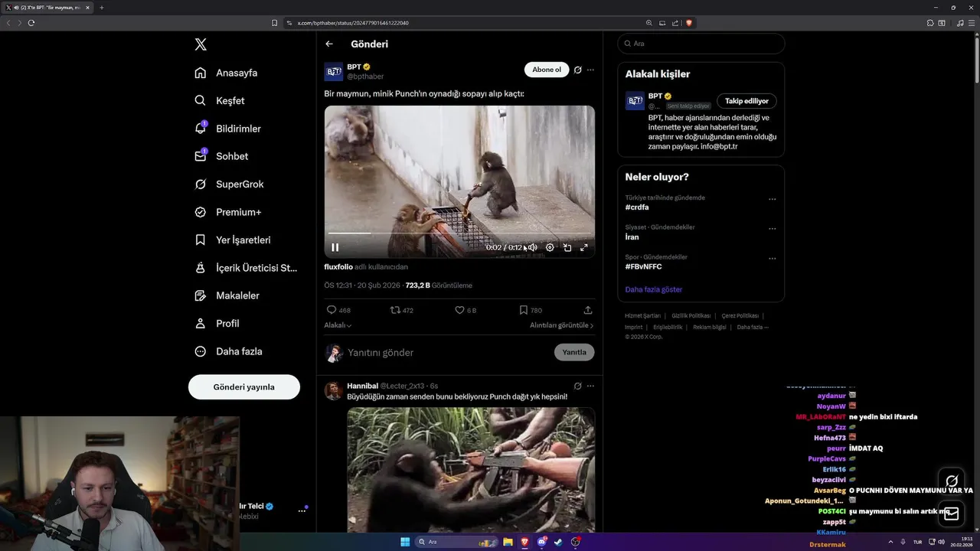Screen dimensions: 980x551
Task: Open the fluxfolio source user link
Action: (338, 267)
